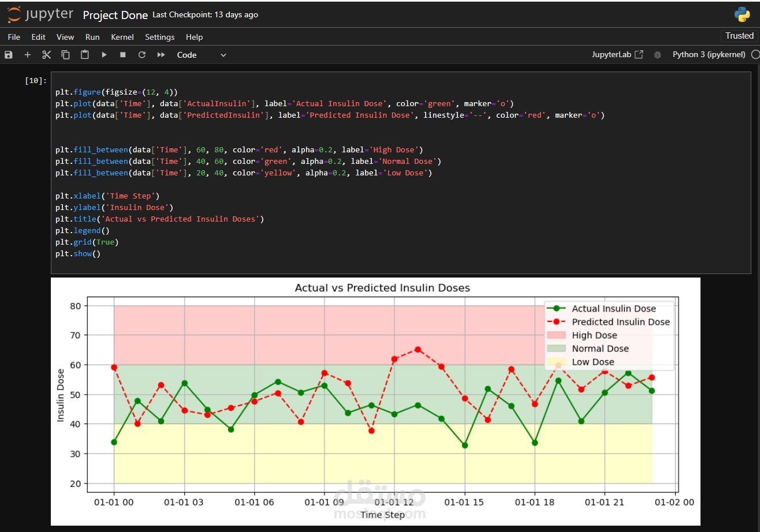
Task: Cut the selected cell using the scissors icon
Action: click(x=46, y=54)
